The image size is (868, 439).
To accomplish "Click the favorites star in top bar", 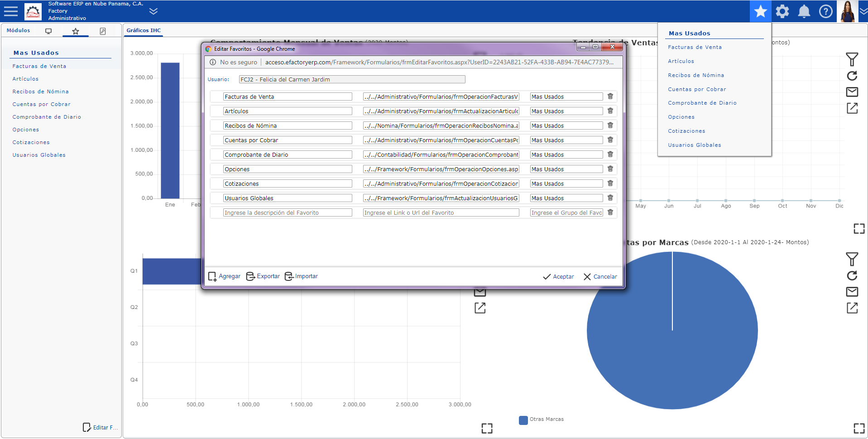I will (760, 11).
